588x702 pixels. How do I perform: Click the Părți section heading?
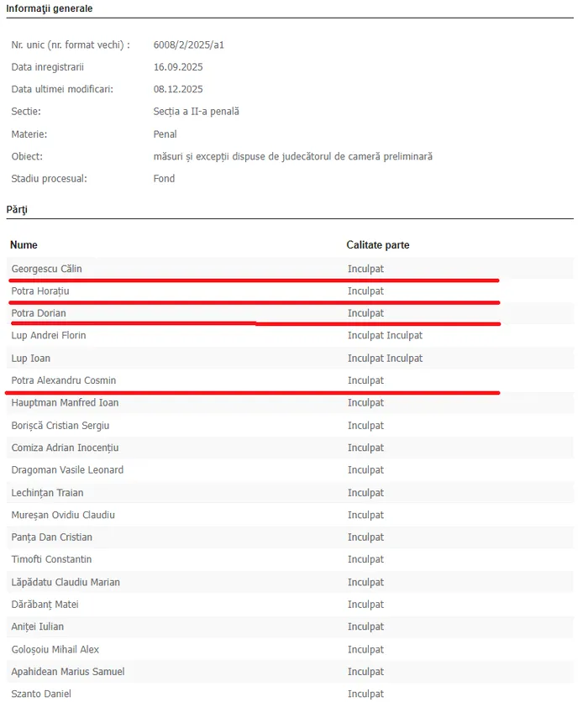pos(17,209)
